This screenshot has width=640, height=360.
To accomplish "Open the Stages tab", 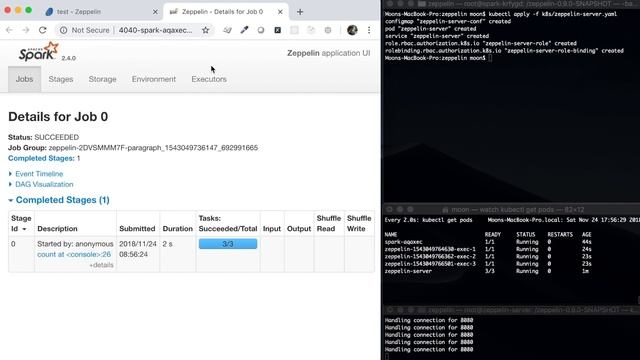I will pos(61,79).
